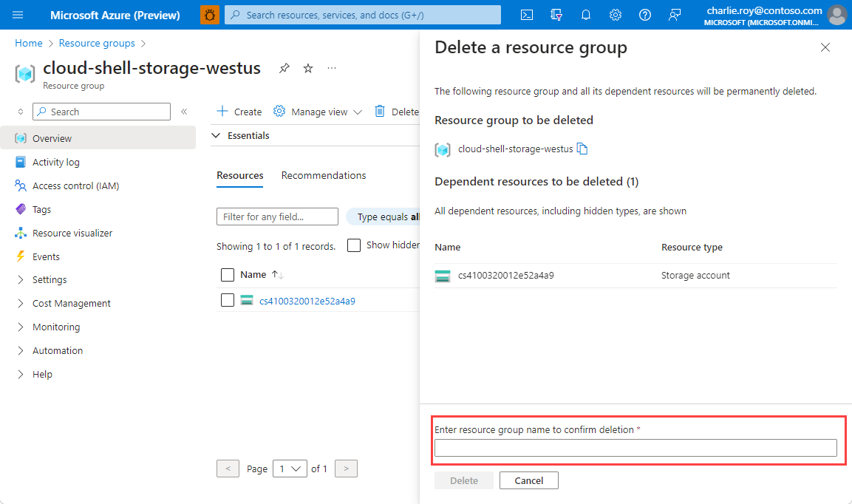This screenshot has height=504, width=852.
Task: Open the Cloud Shell terminal
Action: click(x=527, y=15)
